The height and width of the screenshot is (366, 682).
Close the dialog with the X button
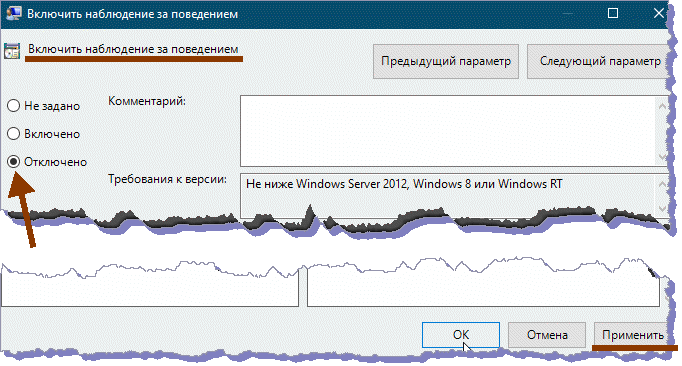[x=659, y=13]
